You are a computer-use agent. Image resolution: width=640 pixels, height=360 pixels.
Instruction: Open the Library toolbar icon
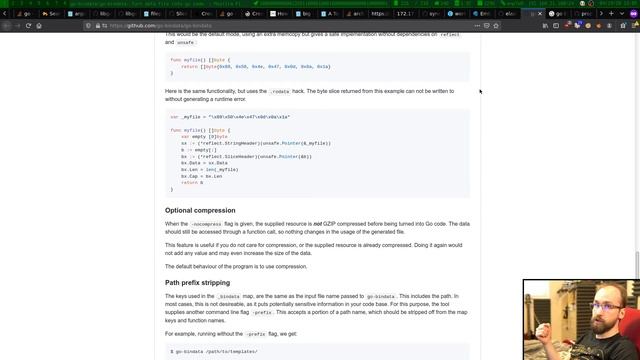pos(545,26)
